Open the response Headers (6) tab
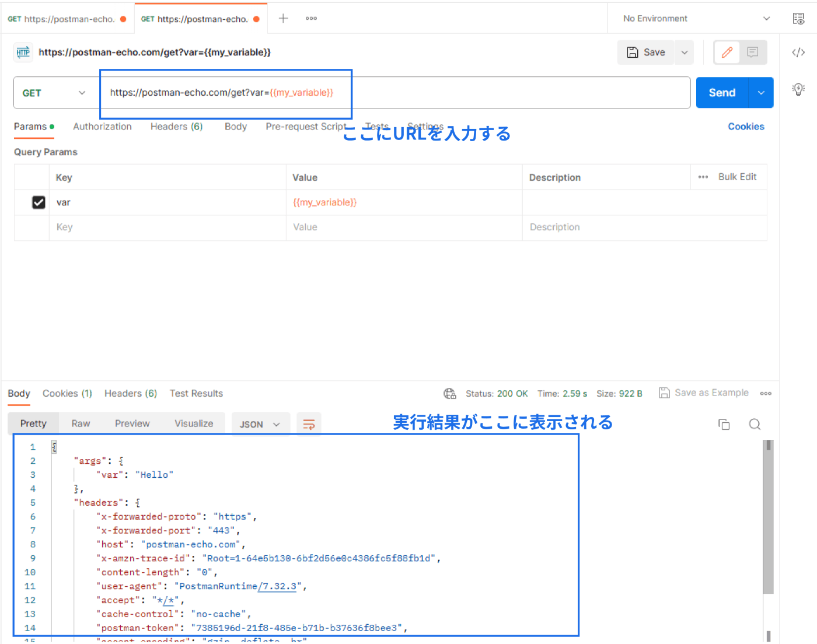 (131, 394)
